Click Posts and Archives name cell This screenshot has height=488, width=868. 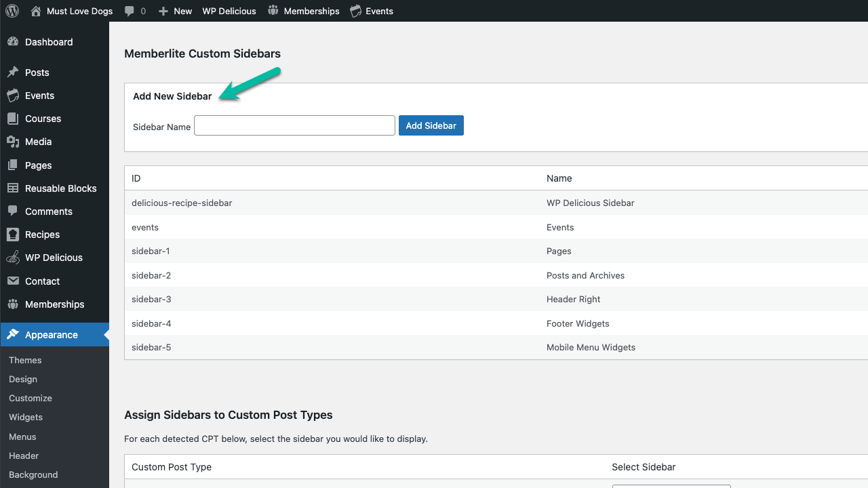pos(586,275)
